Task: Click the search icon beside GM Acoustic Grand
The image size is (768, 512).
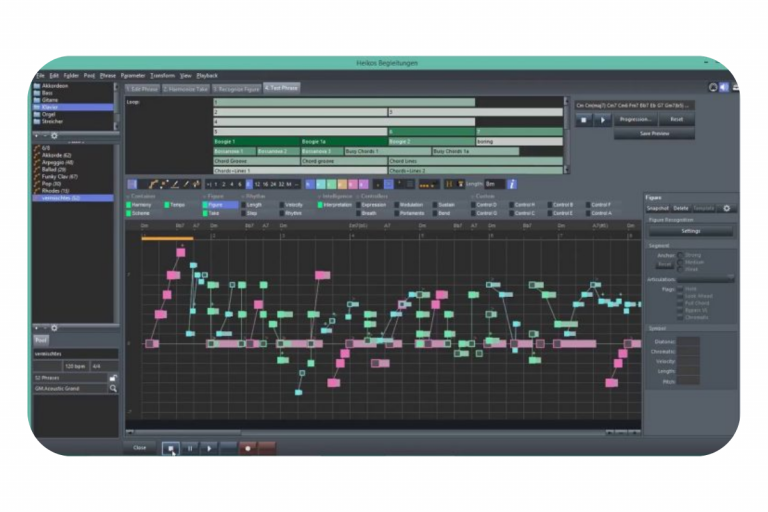Action: point(111,388)
